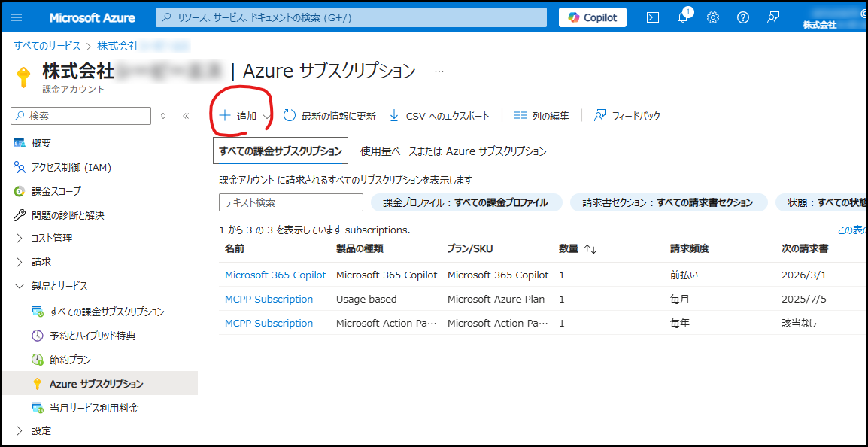Image resolution: width=868 pixels, height=447 pixels.
Task: Open Cloud Shell from the top bar
Action: tap(653, 17)
